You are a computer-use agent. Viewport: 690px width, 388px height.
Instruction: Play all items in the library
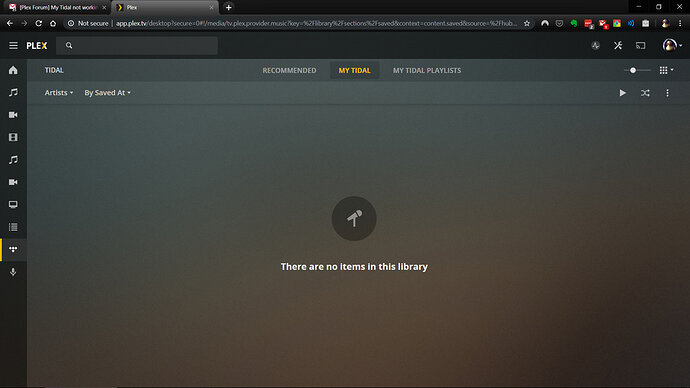tap(622, 93)
